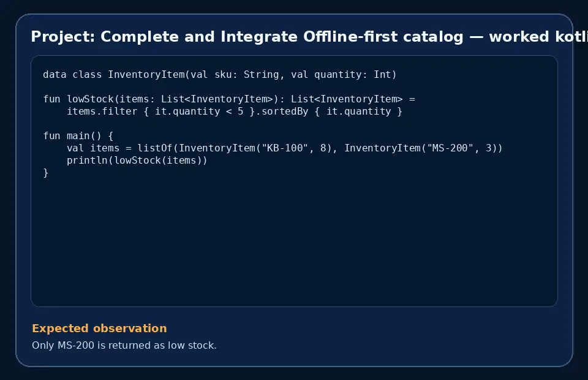The width and height of the screenshot is (588, 380).
Task: Click the println(lowStock(items)) line
Action: (x=137, y=161)
